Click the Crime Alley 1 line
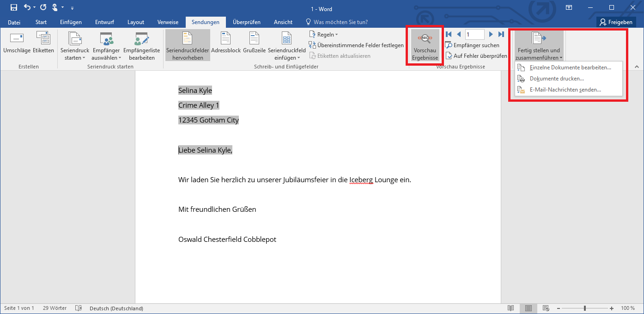This screenshot has width=644, height=314. click(x=199, y=105)
